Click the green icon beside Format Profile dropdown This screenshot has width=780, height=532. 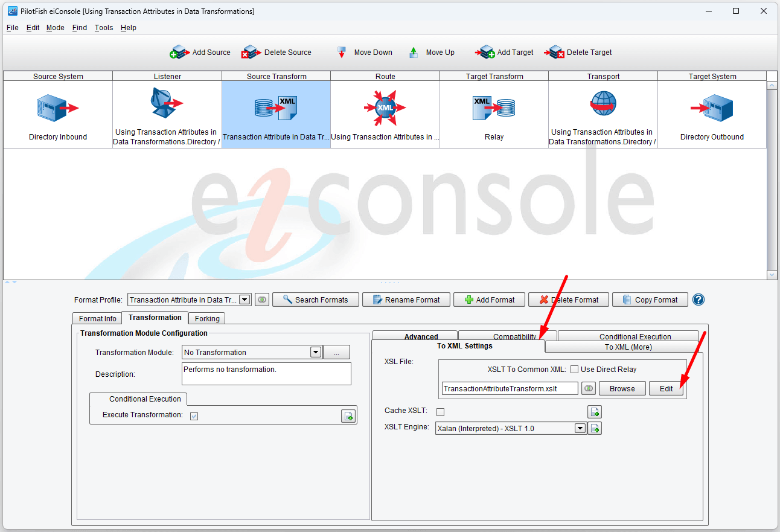coord(261,300)
